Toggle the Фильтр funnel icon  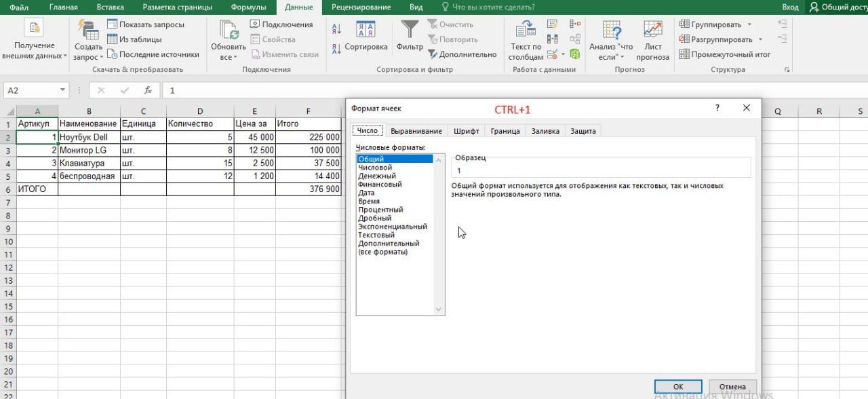(410, 30)
